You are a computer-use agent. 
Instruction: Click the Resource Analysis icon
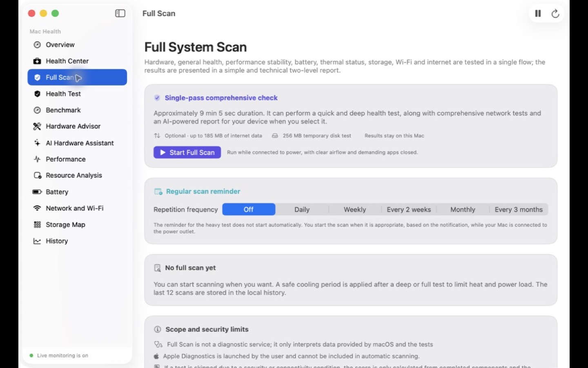[38, 175]
